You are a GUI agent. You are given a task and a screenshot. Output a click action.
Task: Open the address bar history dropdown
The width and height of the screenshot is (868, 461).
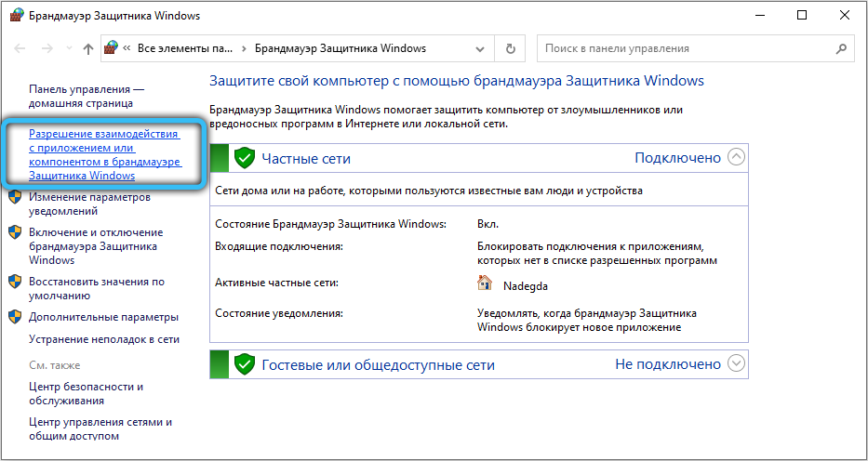[485, 48]
